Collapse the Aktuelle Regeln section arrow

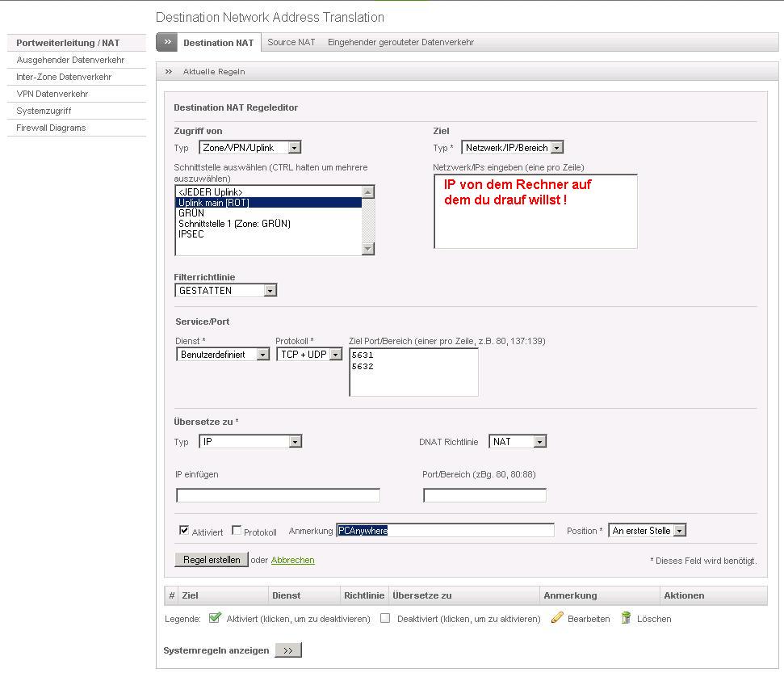coord(169,72)
